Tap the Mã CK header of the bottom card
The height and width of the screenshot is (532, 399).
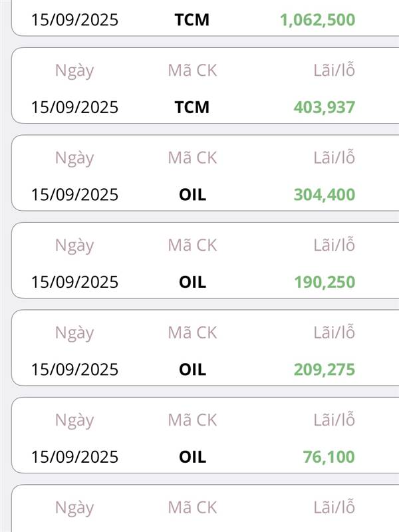coord(192,507)
